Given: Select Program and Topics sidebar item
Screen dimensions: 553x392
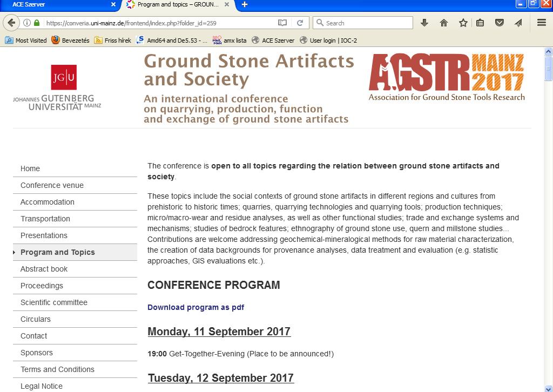Looking at the screenshot, I should pyautogui.click(x=75, y=252).
